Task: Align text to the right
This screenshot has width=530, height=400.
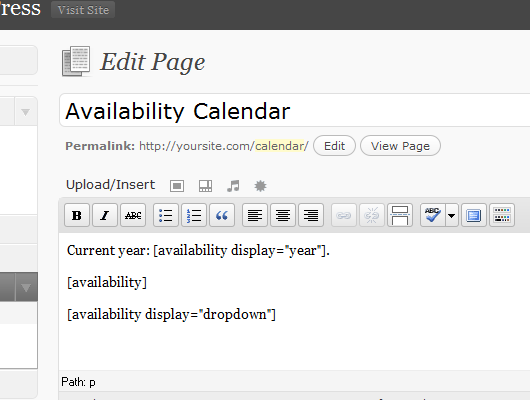Action: coord(311,215)
